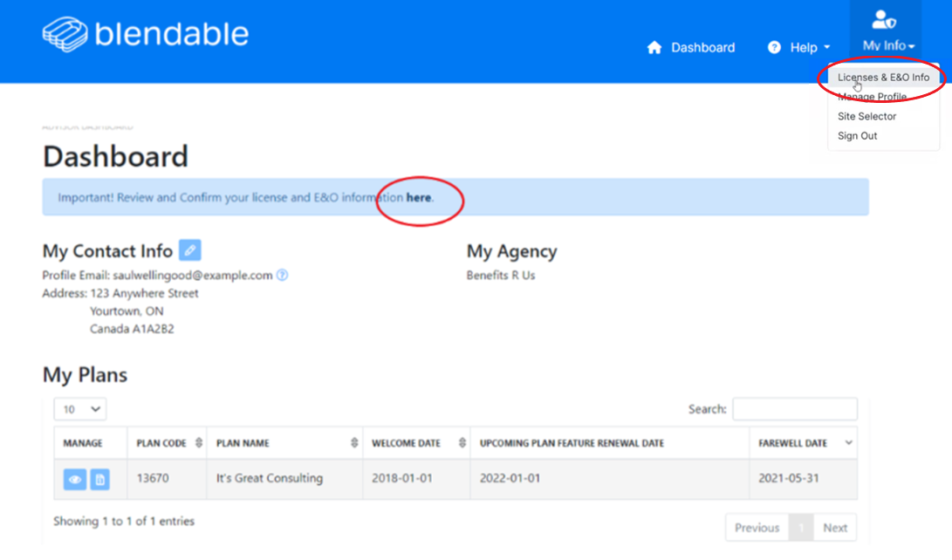Click the home icon beside Dashboard
This screenshot has height=560, width=952.
point(654,47)
